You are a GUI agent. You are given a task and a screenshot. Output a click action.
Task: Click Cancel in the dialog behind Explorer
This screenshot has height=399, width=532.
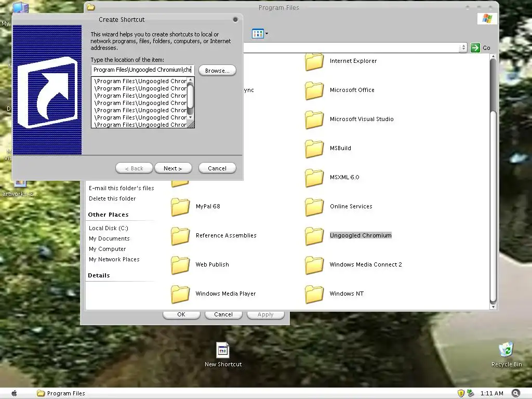223,314
